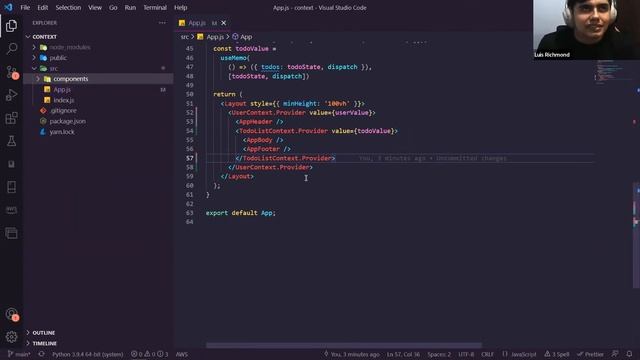Click the horizontal editor scrollbar
640x360 pixels.
[x=344, y=345]
